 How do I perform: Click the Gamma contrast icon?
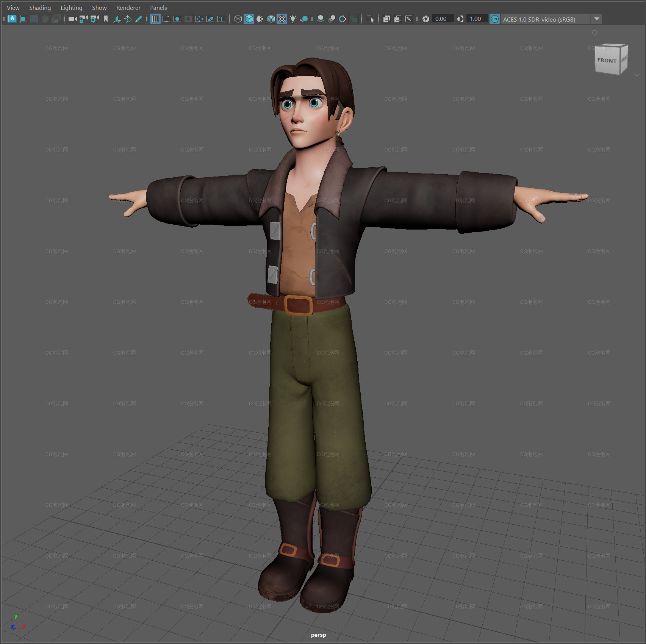(x=460, y=19)
